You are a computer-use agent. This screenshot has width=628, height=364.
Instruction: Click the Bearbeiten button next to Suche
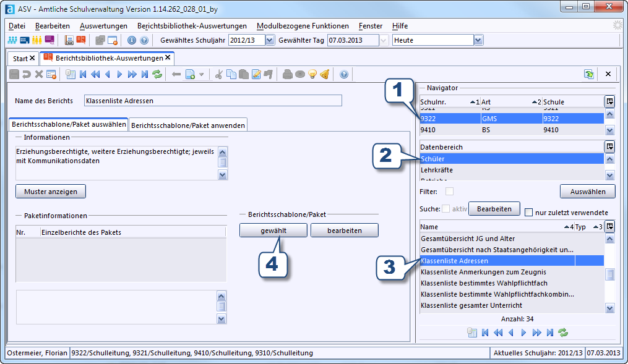[x=494, y=209]
